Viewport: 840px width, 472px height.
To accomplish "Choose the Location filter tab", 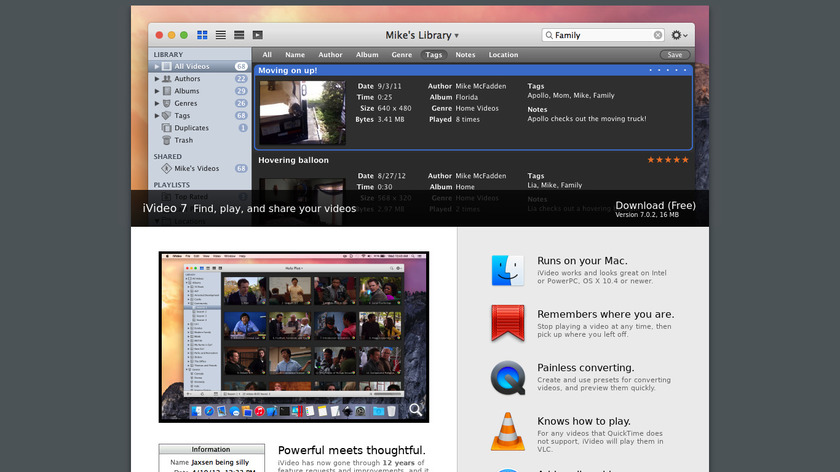I will click(x=503, y=55).
